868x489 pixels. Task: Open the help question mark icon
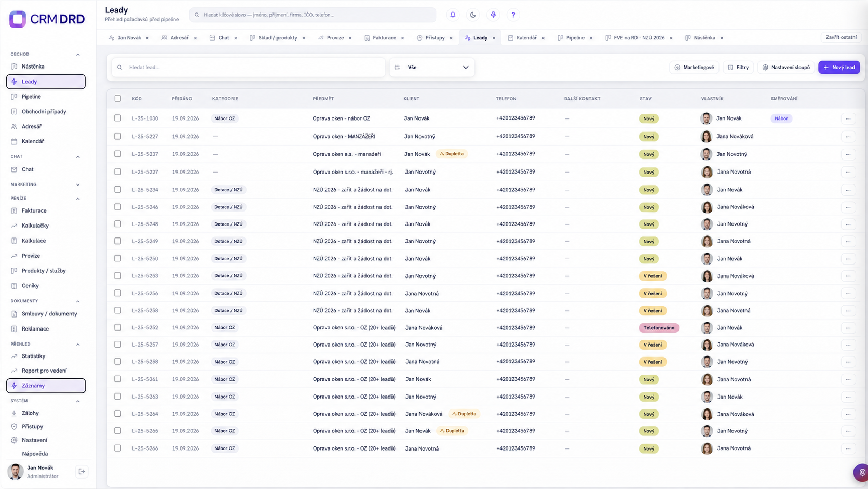[513, 15]
